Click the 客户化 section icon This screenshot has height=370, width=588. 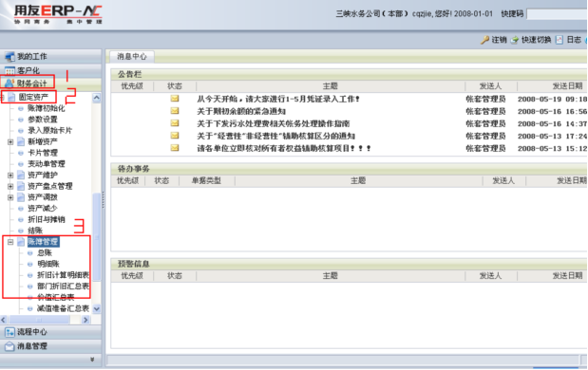9,70
